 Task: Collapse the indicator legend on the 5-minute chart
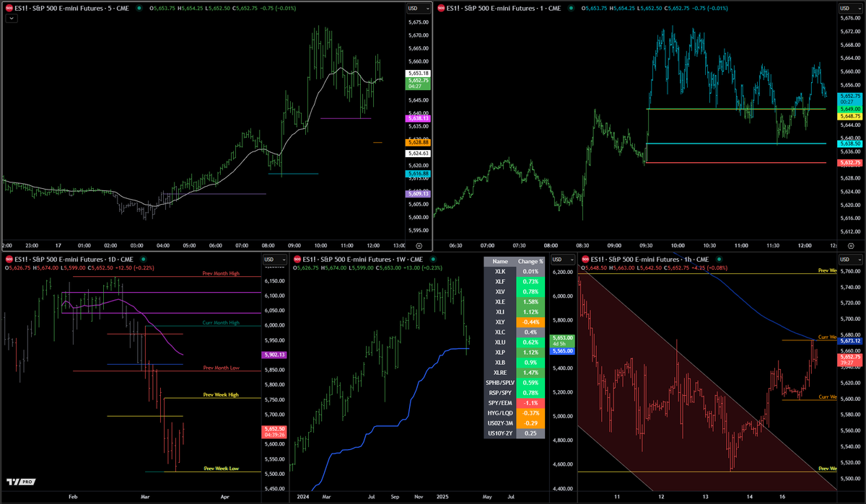coord(10,19)
